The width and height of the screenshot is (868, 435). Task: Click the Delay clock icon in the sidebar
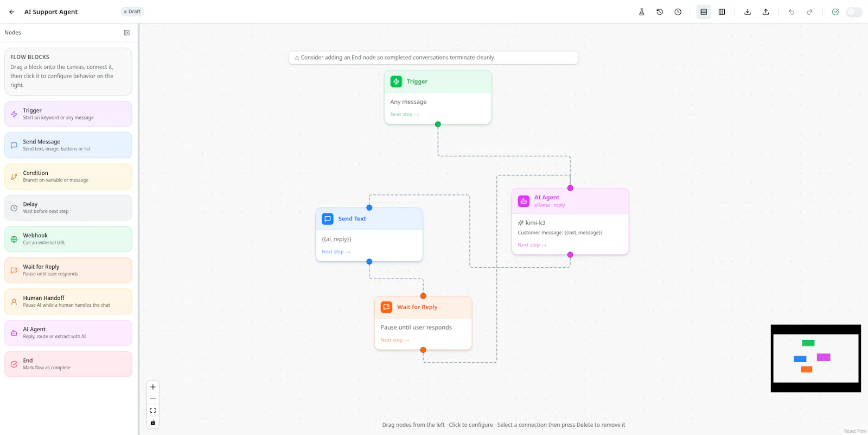click(x=14, y=208)
